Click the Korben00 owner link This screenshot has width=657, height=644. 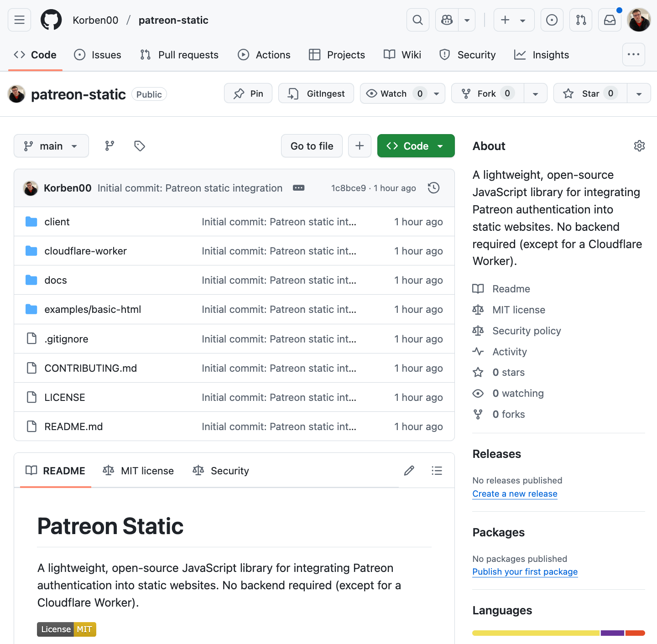tap(95, 20)
